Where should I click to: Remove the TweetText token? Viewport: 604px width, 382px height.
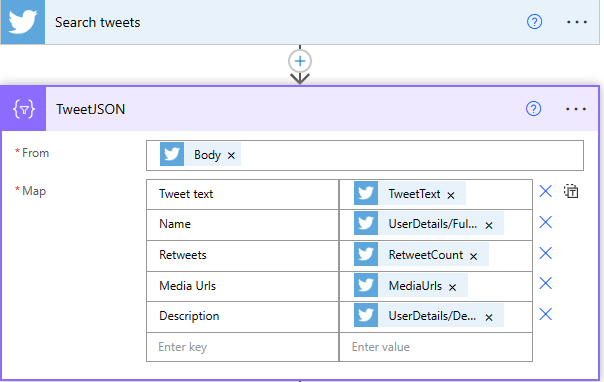pyautogui.click(x=451, y=196)
